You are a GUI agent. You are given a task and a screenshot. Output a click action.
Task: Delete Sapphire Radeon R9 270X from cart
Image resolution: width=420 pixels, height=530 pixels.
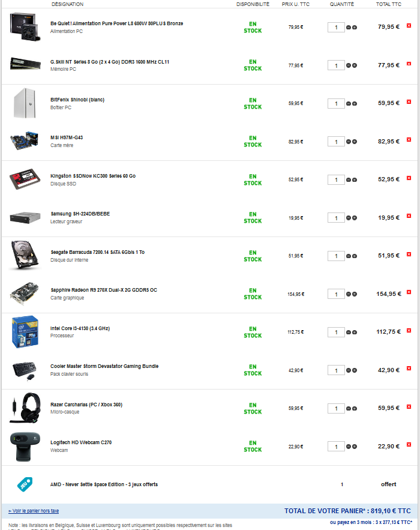409,292
